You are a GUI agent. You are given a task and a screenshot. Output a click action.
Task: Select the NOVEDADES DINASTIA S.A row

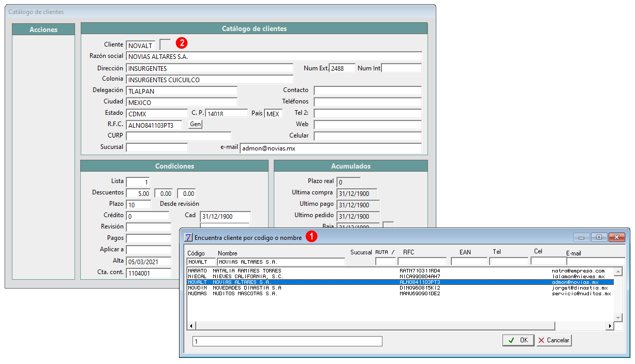[400, 288]
